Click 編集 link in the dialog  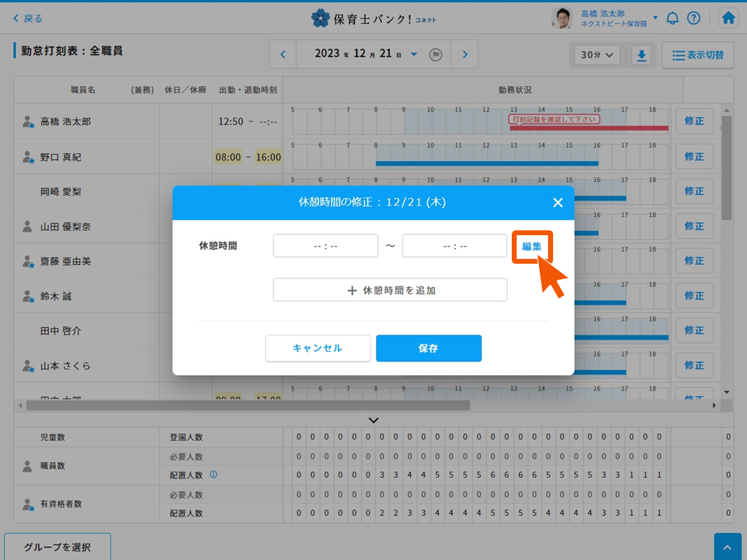[532, 246]
